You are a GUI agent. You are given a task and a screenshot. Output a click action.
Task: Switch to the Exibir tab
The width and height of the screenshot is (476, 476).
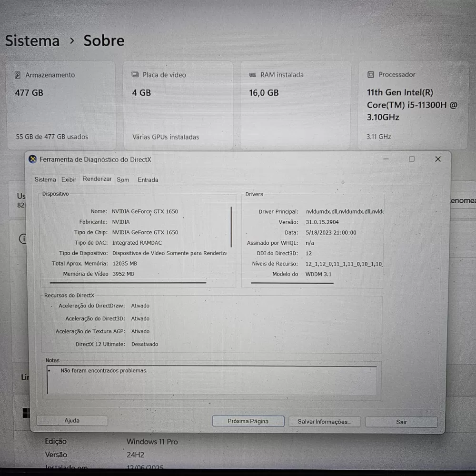click(x=69, y=179)
